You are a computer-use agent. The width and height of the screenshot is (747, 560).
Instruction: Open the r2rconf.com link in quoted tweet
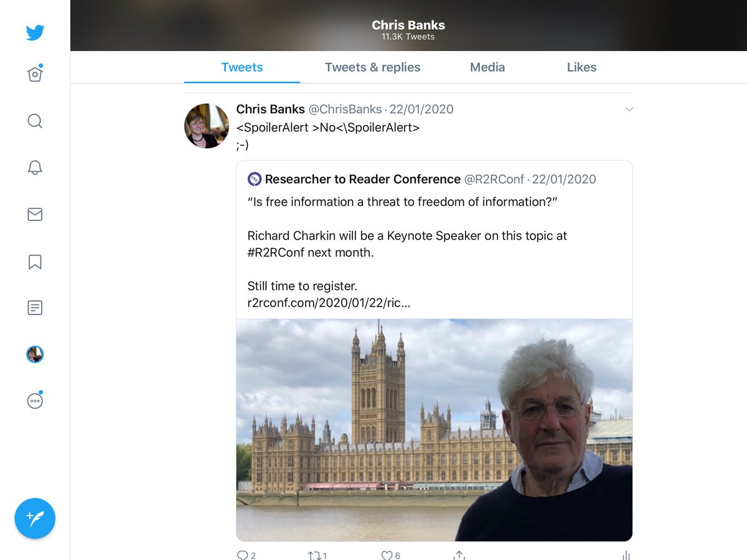pos(329,303)
